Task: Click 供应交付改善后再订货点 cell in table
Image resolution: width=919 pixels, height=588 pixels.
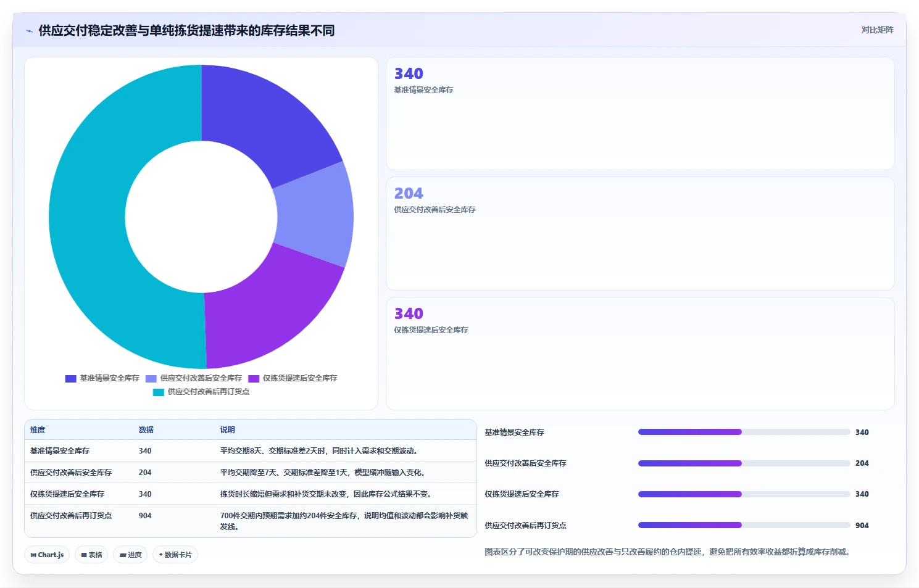Action: pyautogui.click(x=71, y=516)
